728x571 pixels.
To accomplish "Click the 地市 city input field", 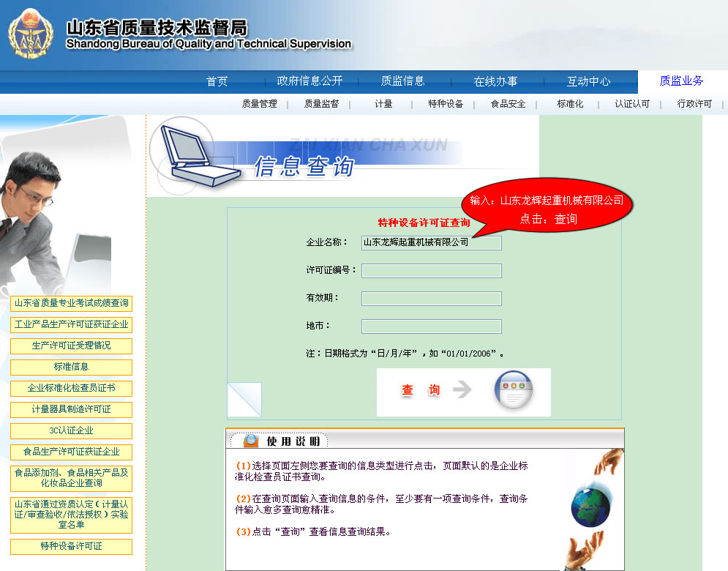I will click(431, 326).
